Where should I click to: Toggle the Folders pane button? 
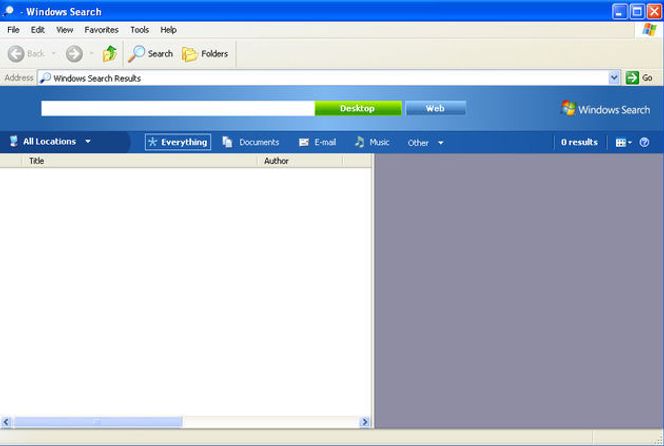pos(205,54)
